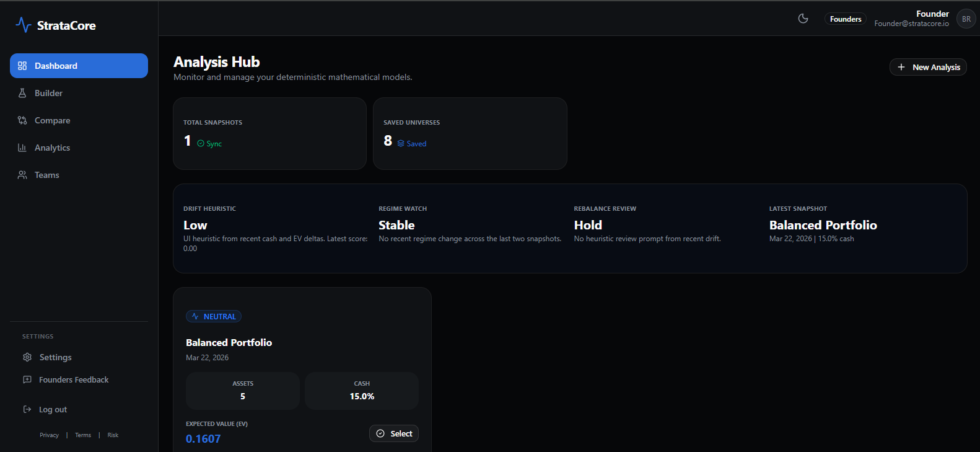Click the Founder@stratacore.io email
980x452 pixels.
(911, 24)
